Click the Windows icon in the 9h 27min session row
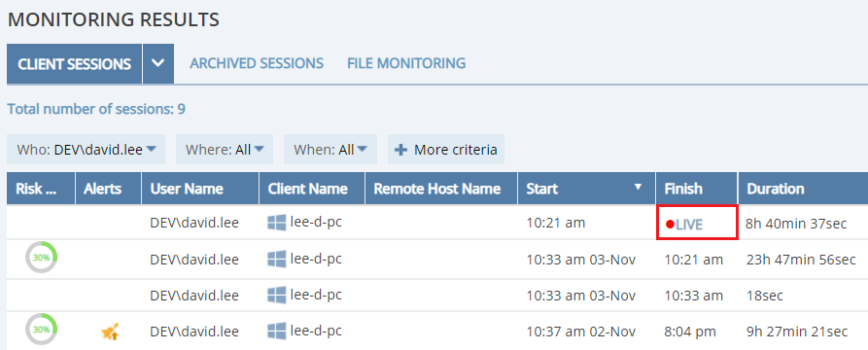The height and width of the screenshot is (350, 868). [x=277, y=332]
